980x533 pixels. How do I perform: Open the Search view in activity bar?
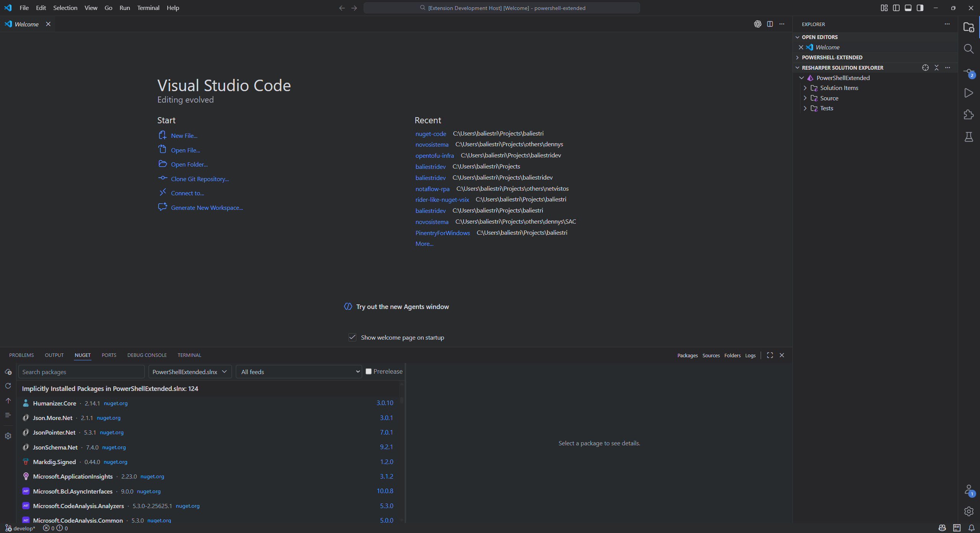pyautogui.click(x=969, y=49)
